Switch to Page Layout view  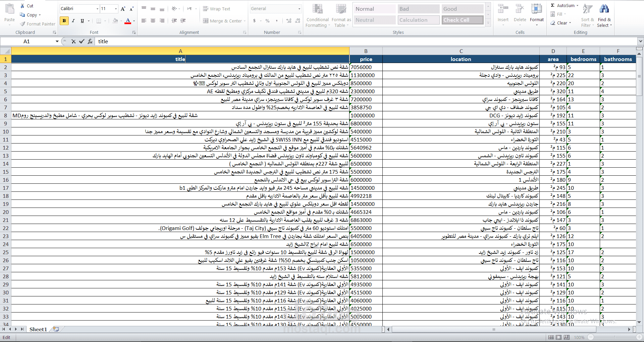tap(558, 337)
